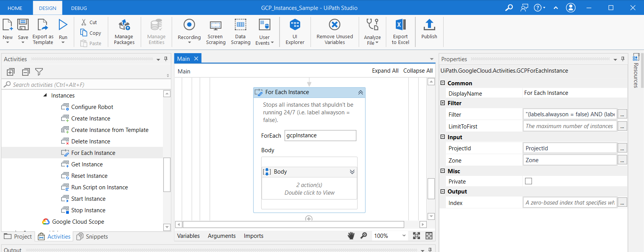
Task: Pin the Properties panel
Action: tap(623, 59)
